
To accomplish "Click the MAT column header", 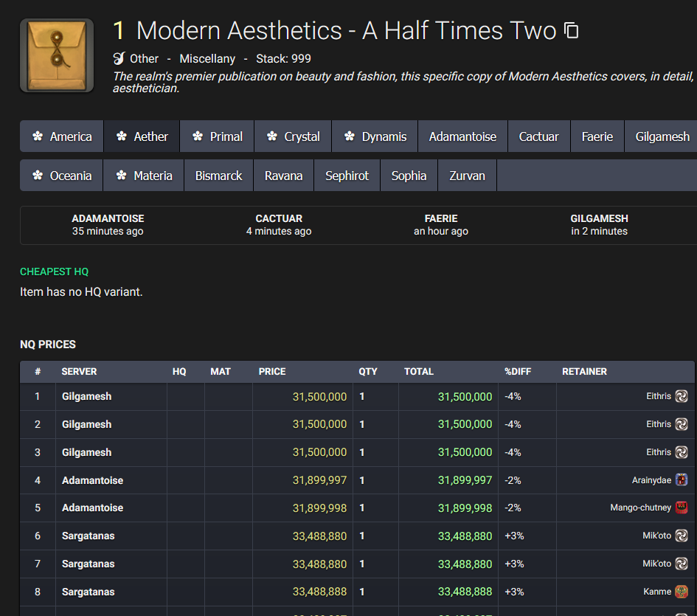I will 221,371.
